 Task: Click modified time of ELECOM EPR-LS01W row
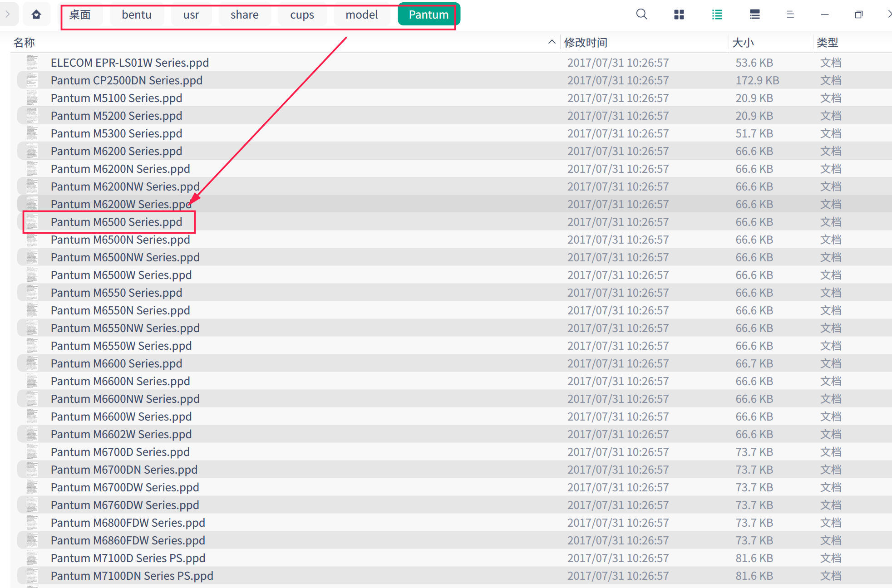click(x=618, y=63)
